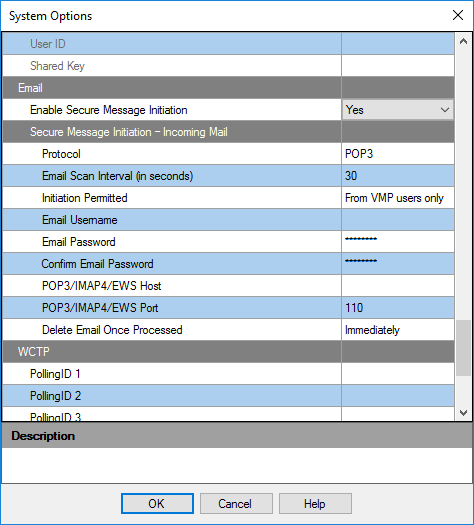Click the scroll down arrow

pos(463,412)
